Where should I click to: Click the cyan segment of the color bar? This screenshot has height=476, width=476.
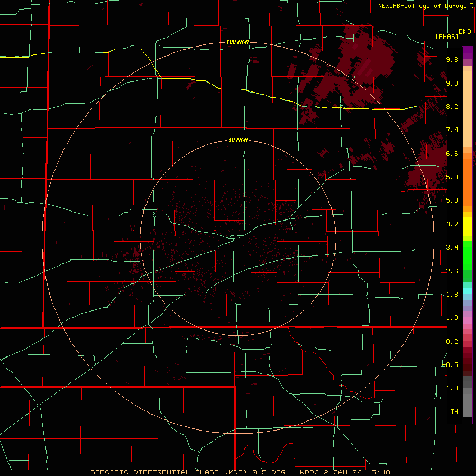[x=467, y=290]
